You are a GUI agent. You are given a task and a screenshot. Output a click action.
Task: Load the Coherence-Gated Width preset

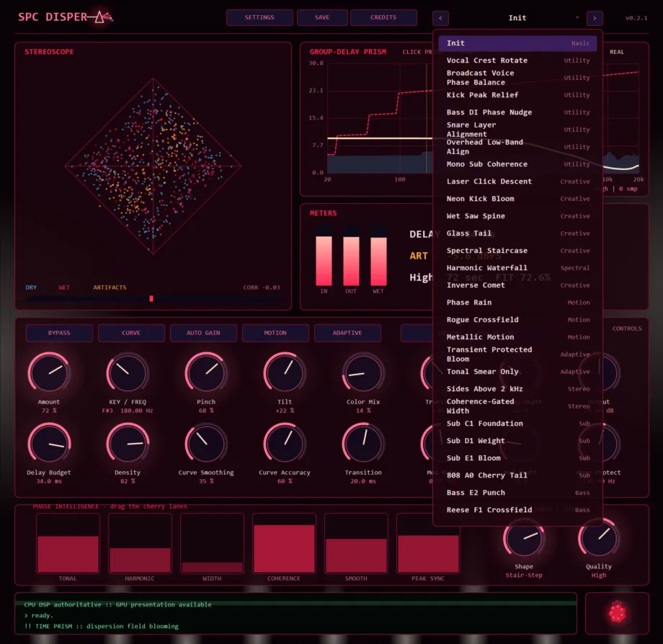pos(517,406)
